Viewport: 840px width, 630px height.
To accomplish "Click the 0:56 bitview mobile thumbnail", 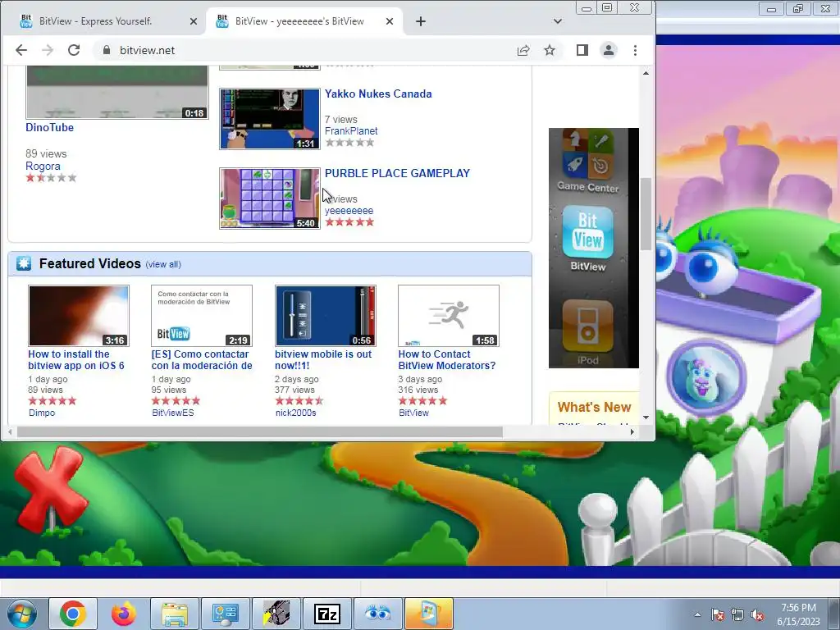I will coord(325,316).
